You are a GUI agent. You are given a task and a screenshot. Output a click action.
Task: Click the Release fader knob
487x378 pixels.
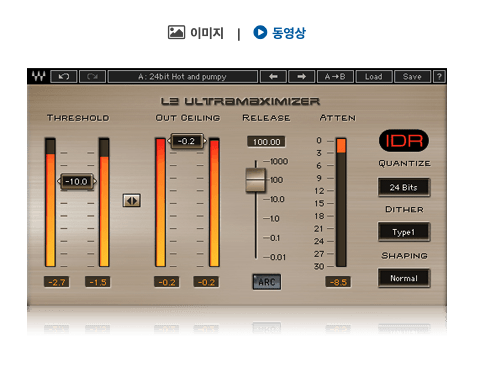pyautogui.click(x=256, y=180)
